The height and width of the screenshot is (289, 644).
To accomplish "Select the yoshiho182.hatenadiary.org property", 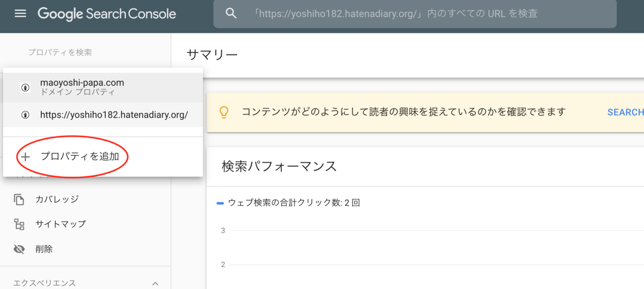I will (103, 115).
